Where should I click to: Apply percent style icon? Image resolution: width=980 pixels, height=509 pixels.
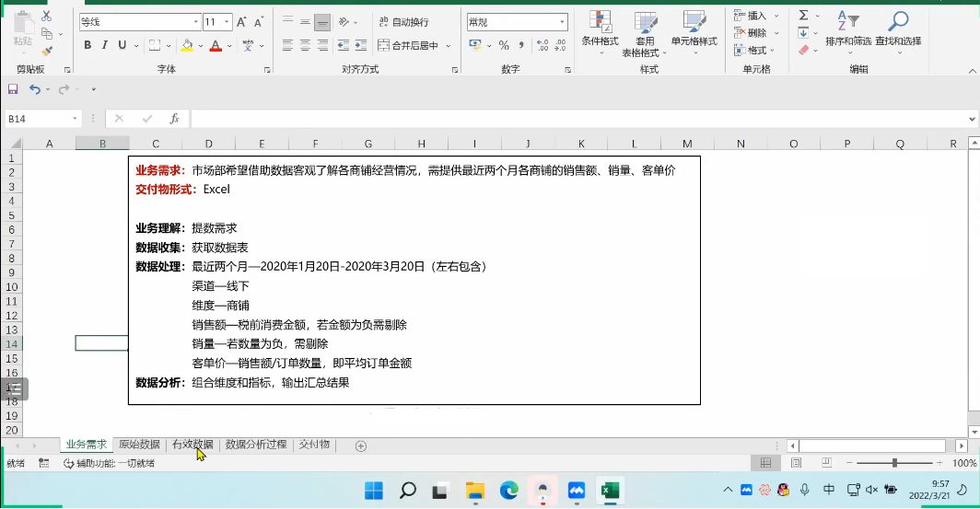tap(504, 45)
